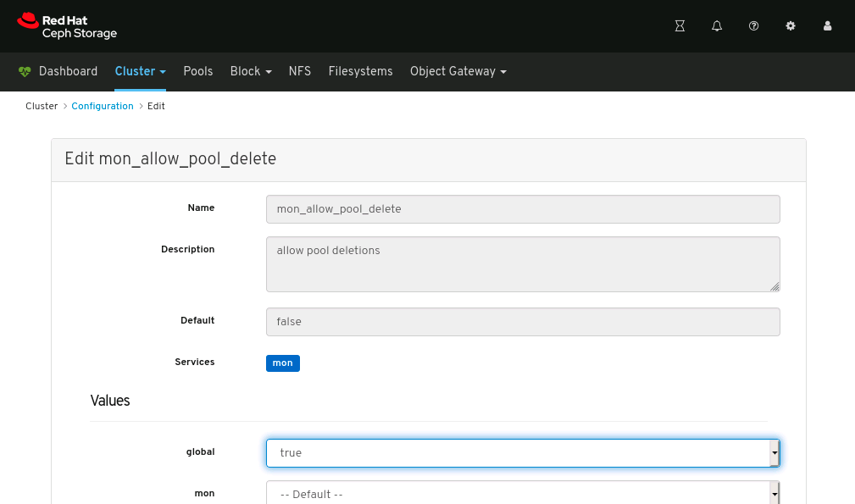Image resolution: width=855 pixels, height=504 pixels.
Task: Click the Description text area
Action: pyautogui.click(x=523, y=264)
